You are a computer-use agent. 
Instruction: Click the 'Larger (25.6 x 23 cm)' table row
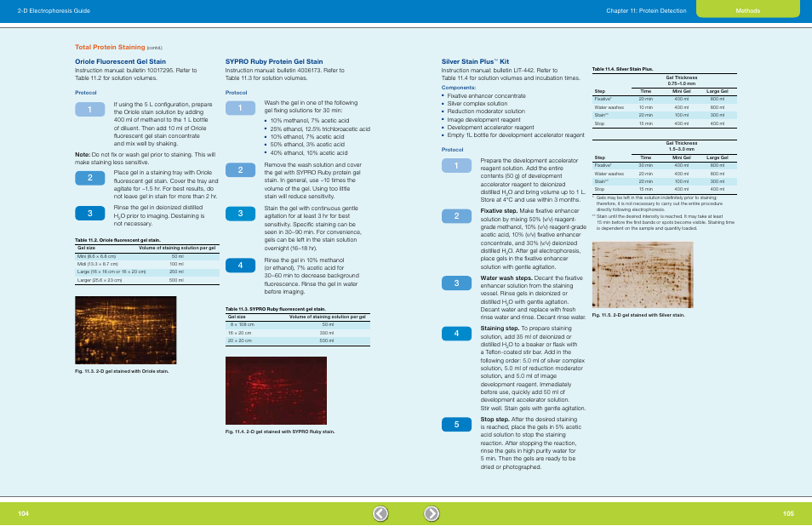coord(147,280)
